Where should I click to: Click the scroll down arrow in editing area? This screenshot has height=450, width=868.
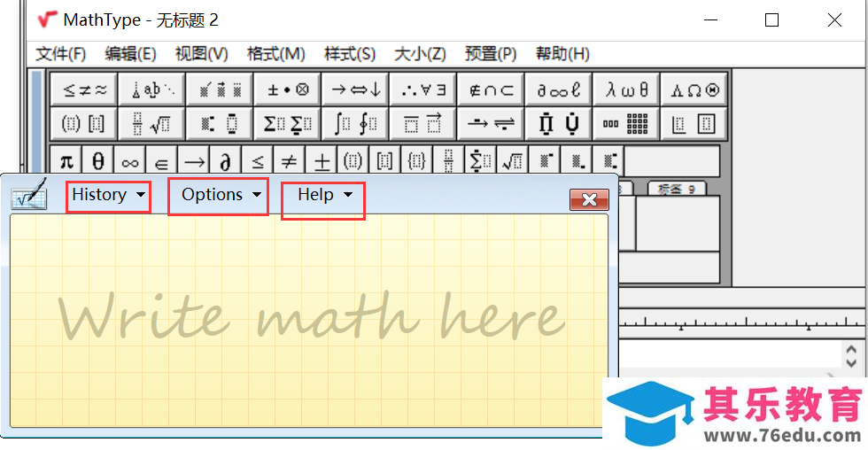pyautogui.click(x=851, y=363)
